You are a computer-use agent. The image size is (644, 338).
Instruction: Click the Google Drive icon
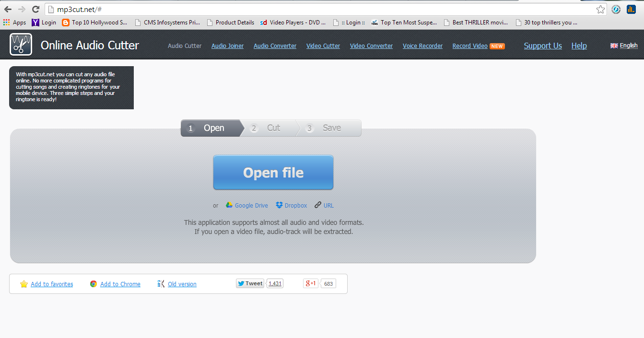[x=229, y=205]
